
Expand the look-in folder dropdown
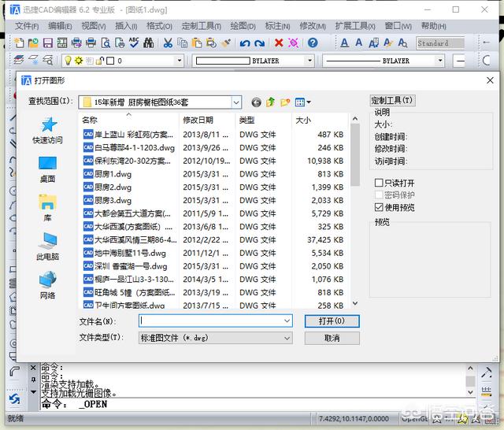tap(236, 102)
